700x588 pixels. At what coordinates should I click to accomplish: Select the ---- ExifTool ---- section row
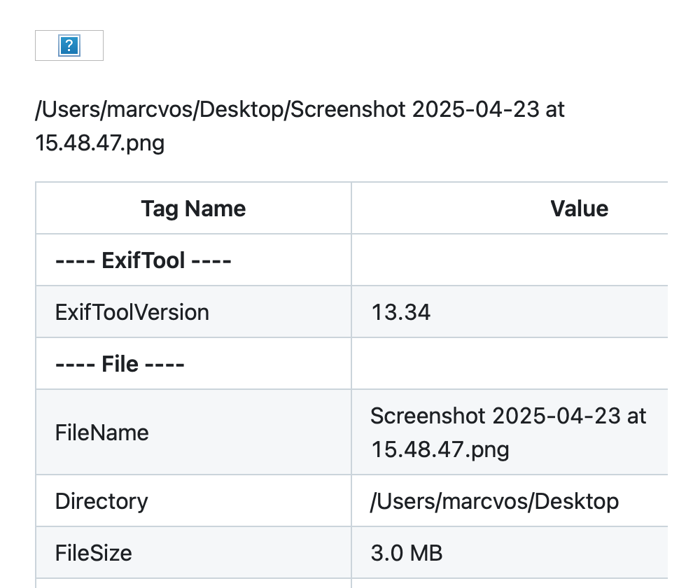(143, 260)
